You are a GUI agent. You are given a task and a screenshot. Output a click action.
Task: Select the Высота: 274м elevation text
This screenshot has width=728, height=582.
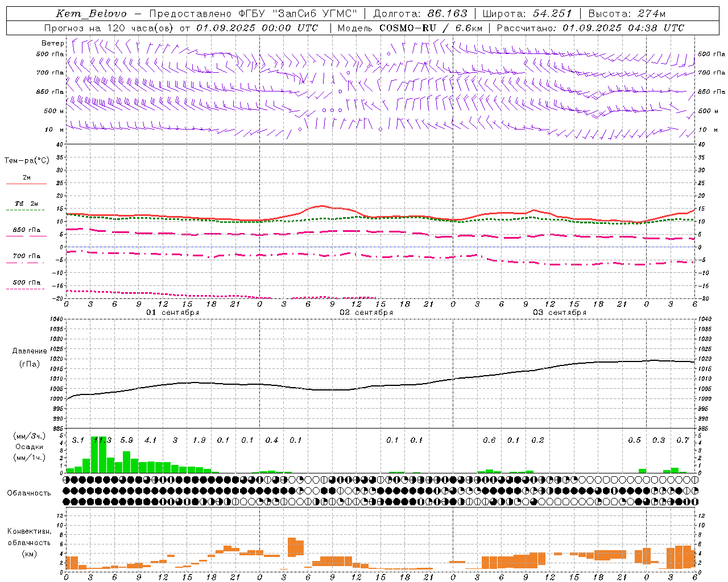coord(627,14)
